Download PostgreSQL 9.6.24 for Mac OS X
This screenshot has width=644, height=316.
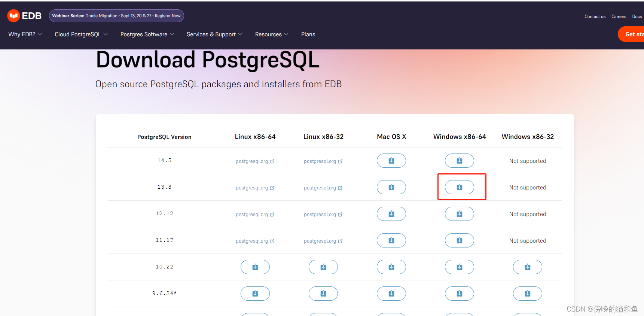391,294
